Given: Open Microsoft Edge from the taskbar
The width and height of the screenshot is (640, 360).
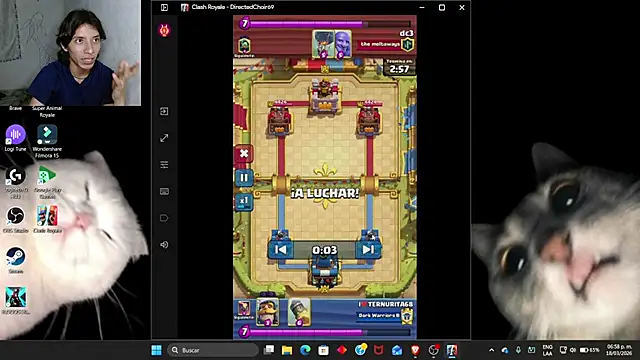Looking at the screenshot, I should [305, 350].
